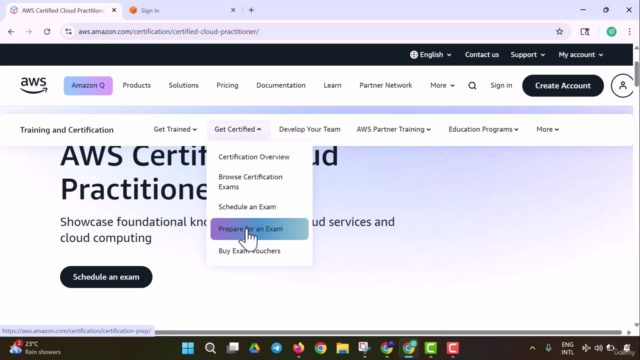This screenshot has width=640, height=360.
Task: Open Develop Your Team link
Action: point(309,129)
